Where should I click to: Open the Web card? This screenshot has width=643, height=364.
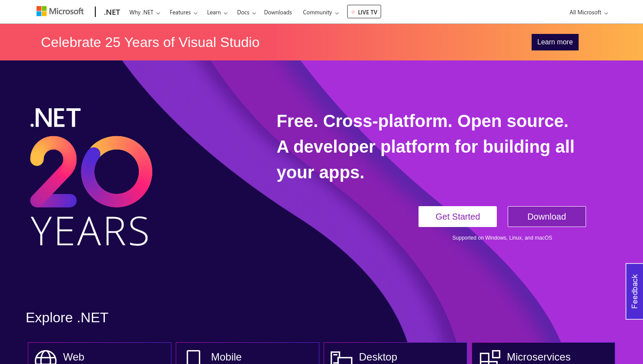point(100,353)
